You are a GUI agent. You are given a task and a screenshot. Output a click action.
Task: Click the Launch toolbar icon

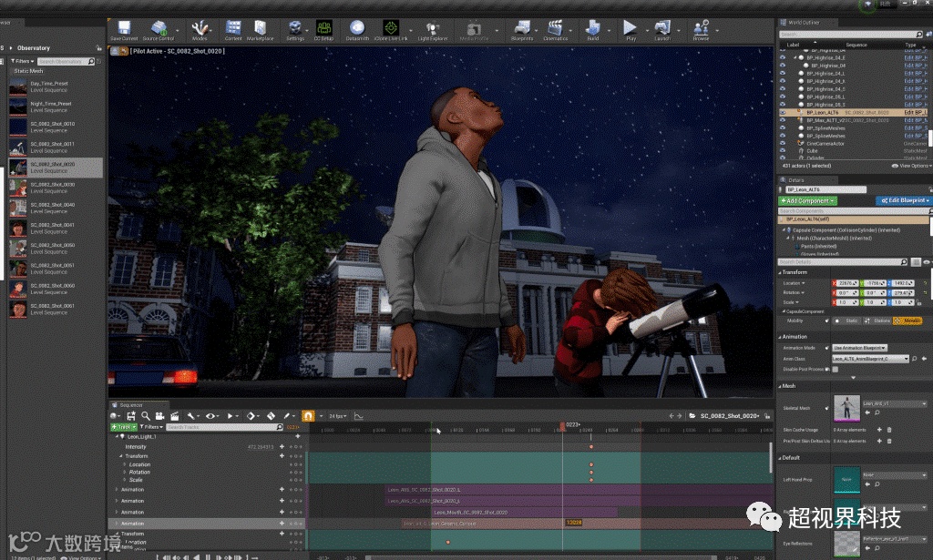point(662,28)
